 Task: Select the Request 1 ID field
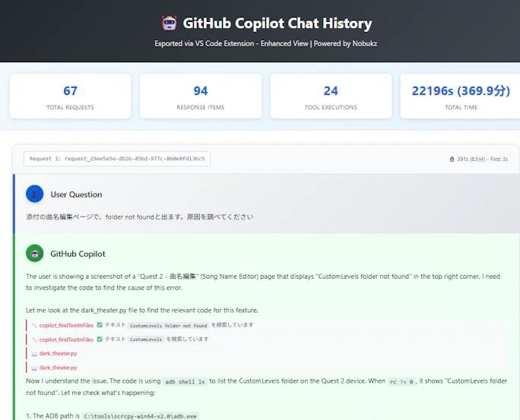pos(117,159)
